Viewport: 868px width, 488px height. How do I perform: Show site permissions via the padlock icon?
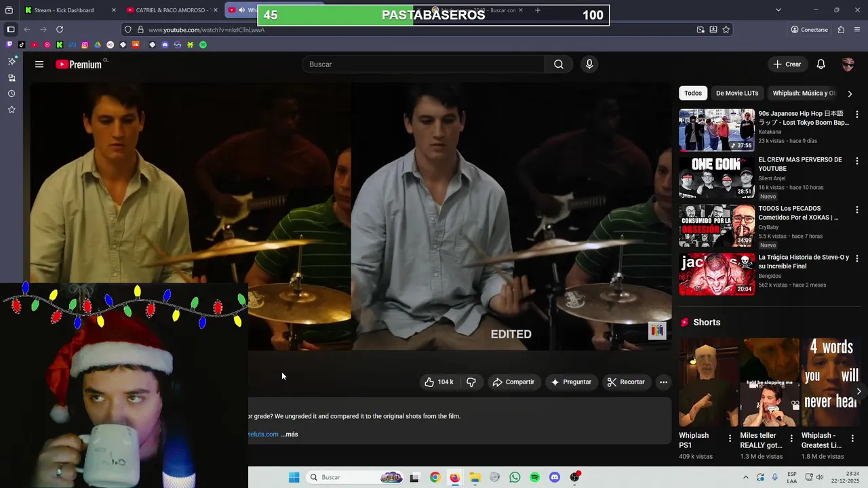click(x=140, y=30)
